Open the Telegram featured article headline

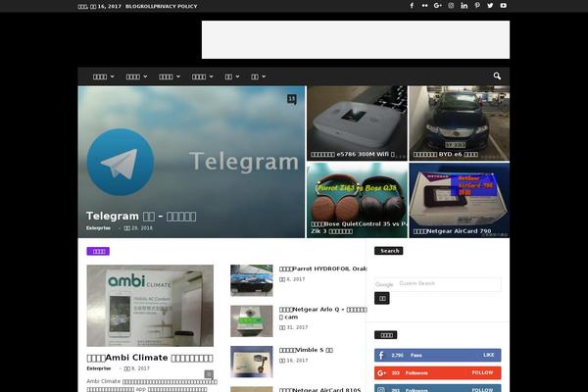pos(141,216)
